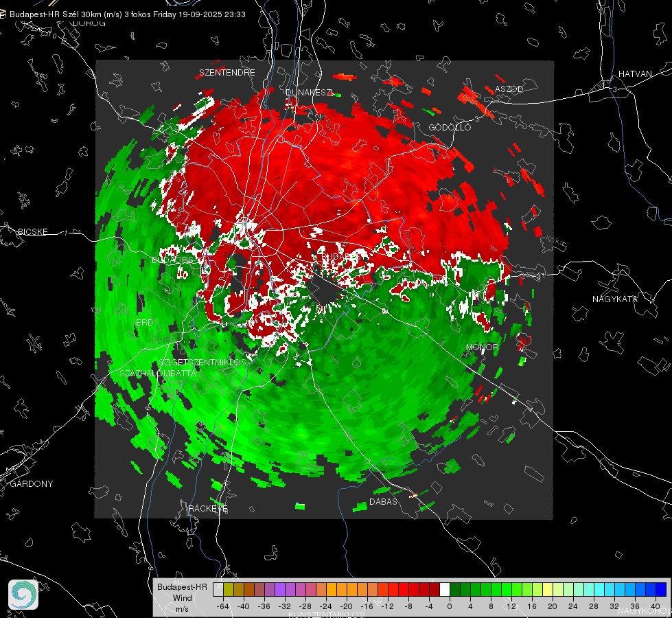
Task: Click the ERD city label
Action: (x=144, y=323)
